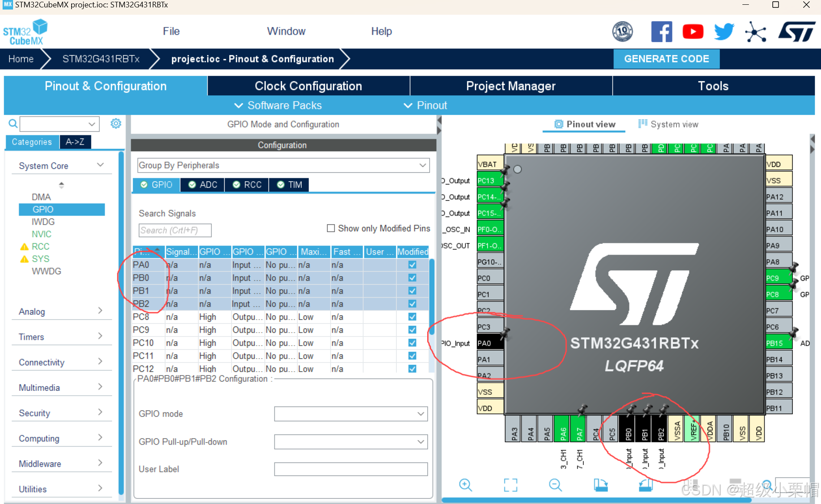Toggle the Modified checkbox for PA0
This screenshot has height=504, width=821.
click(412, 265)
